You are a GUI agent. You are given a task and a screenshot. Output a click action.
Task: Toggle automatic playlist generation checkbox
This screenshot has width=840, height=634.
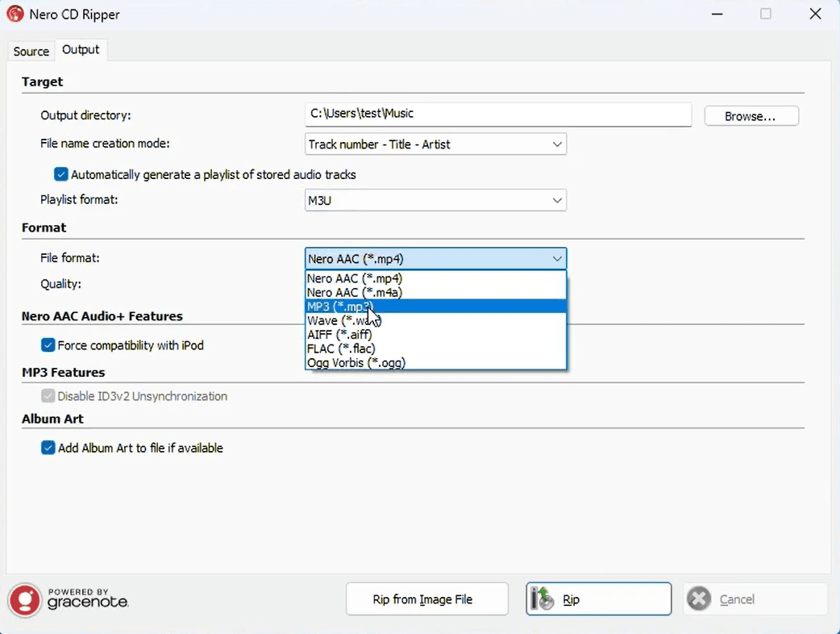click(x=61, y=174)
